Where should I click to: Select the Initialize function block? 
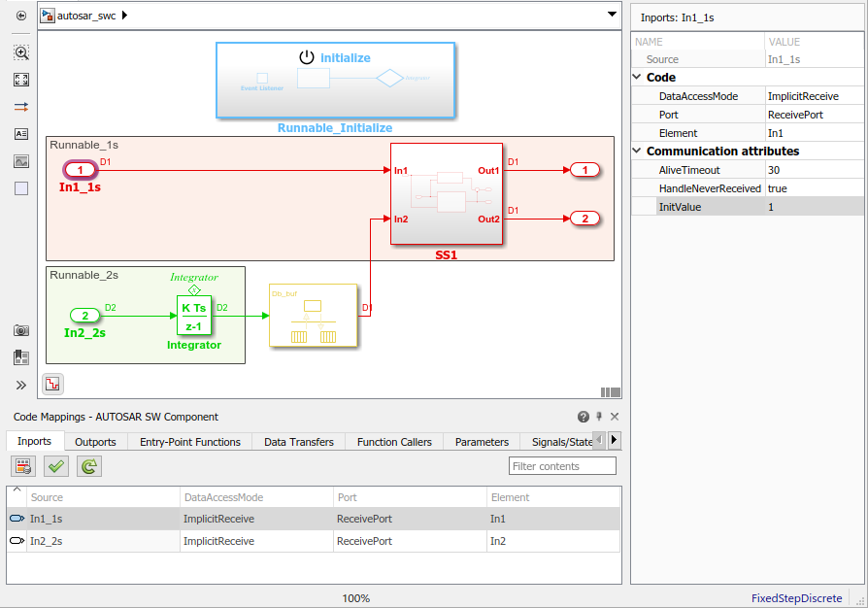tap(336, 81)
